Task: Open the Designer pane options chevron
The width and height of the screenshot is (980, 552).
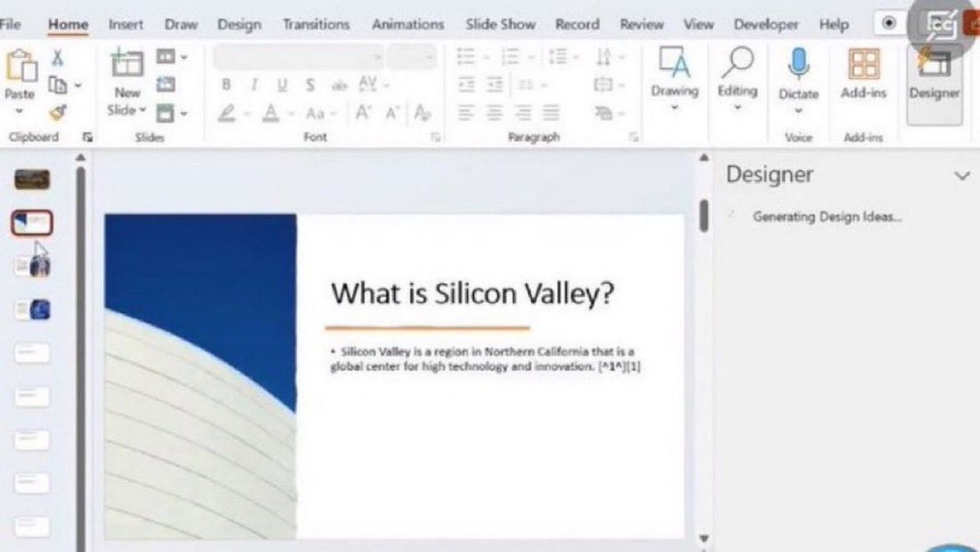Action: (x=962, y=176)
